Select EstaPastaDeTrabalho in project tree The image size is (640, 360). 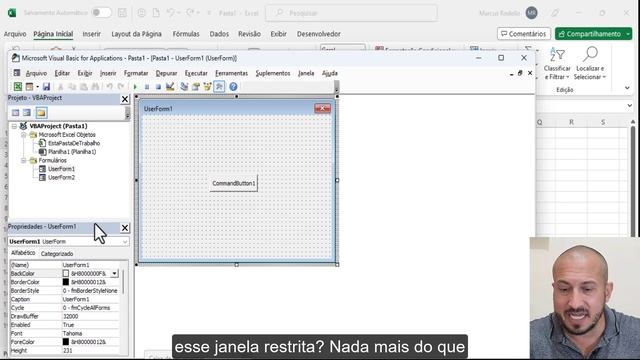pos(74,143)
